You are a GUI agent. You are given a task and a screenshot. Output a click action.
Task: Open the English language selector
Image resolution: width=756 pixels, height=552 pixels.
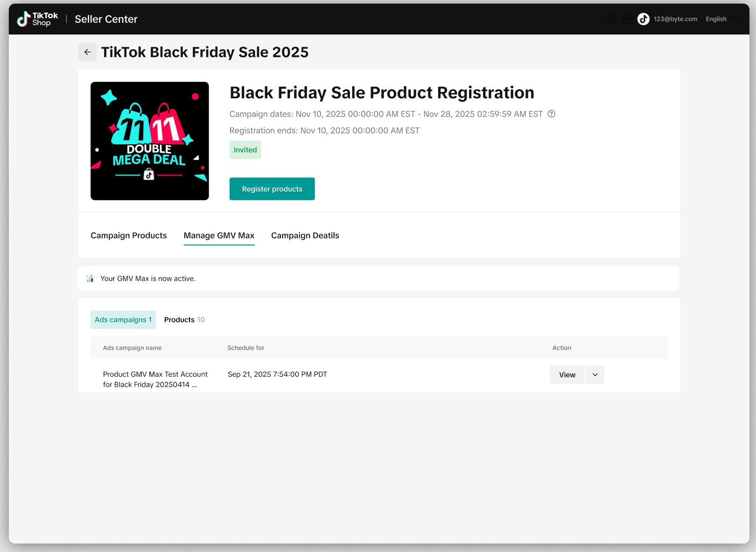[x=716, y=19]
